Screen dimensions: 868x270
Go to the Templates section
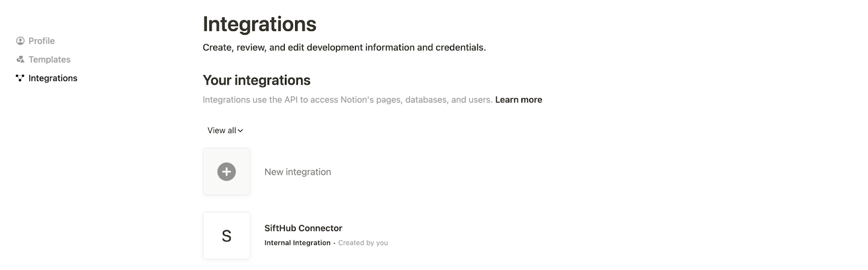49,60
